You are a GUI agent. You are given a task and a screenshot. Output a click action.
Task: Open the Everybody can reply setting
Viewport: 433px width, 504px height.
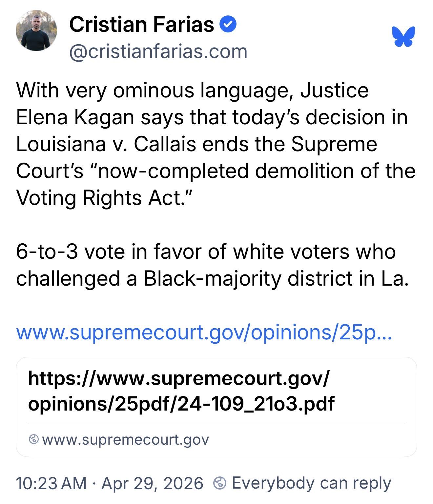pos(311,483)
